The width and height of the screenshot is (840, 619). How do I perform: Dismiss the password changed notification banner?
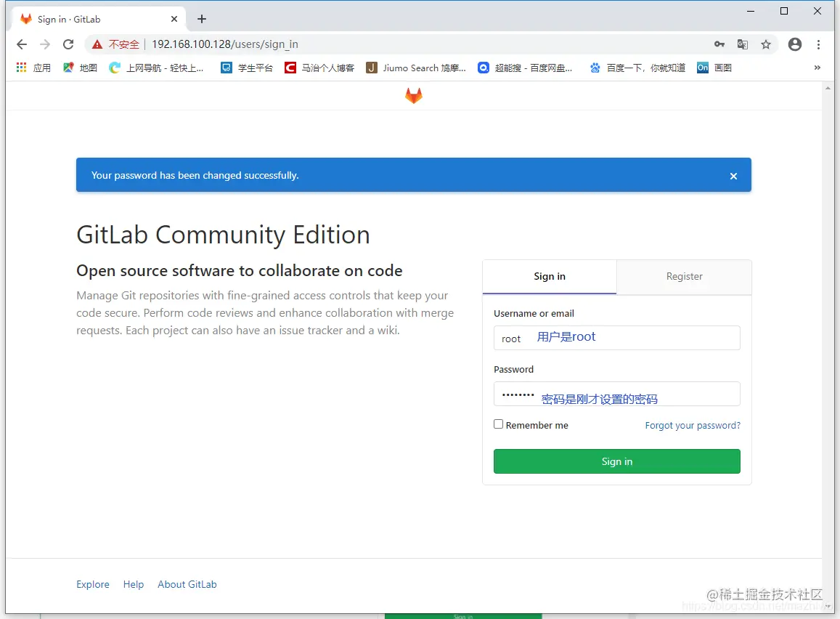pos(733,176)
